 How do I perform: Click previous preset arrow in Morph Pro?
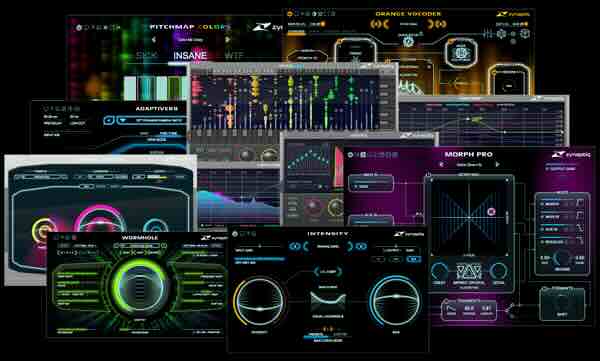[442, 165]
